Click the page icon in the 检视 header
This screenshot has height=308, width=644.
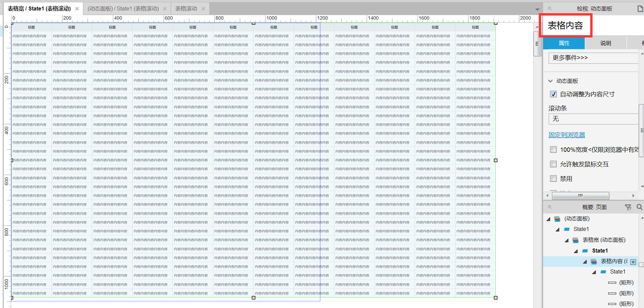click(640, 8)
